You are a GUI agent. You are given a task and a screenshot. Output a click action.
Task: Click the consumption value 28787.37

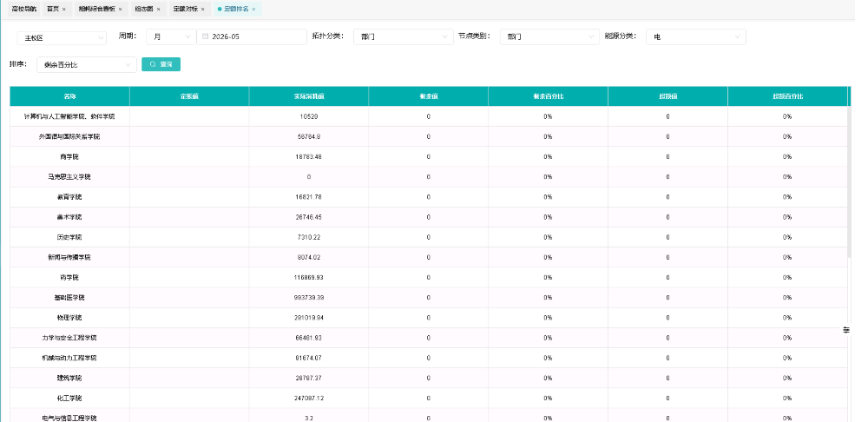coord(309,379)
